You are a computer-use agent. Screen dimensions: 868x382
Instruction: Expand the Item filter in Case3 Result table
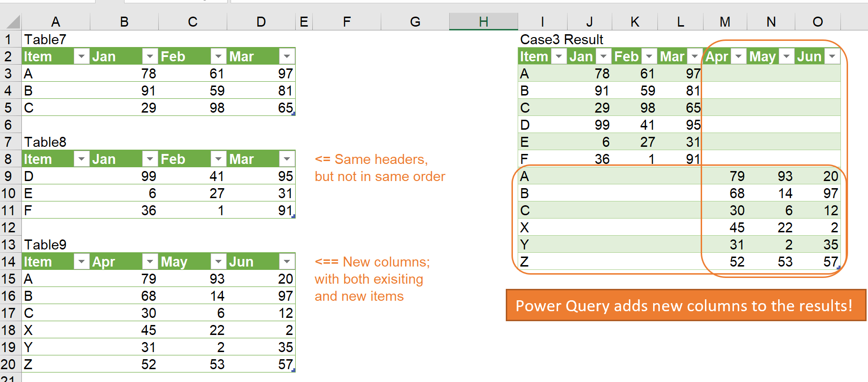[559, 57]
